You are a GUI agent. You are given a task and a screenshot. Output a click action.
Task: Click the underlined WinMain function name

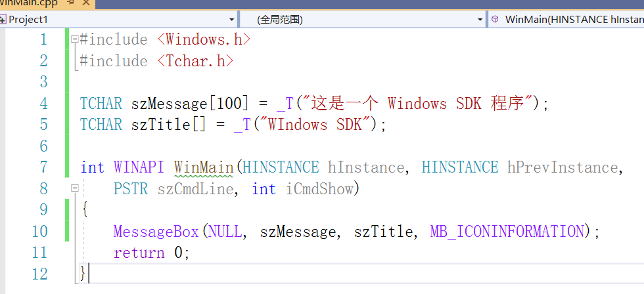(x=203, y=168)
